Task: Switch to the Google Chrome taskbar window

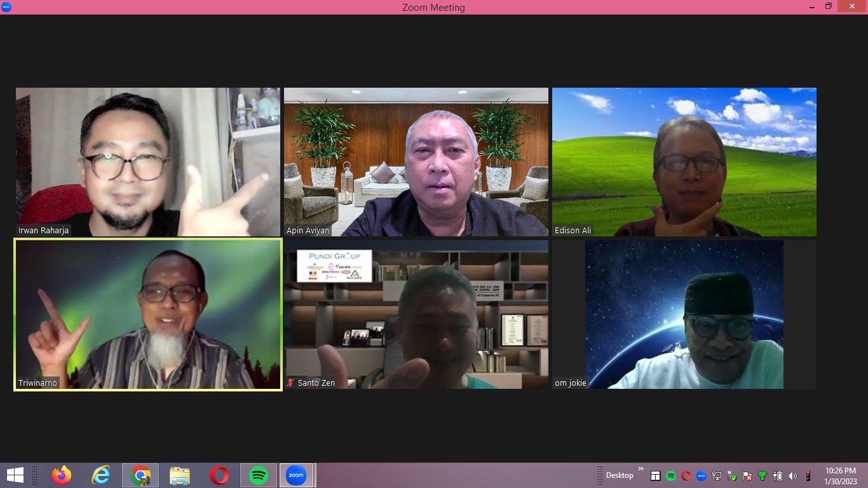Action: [x=140, y=475]
